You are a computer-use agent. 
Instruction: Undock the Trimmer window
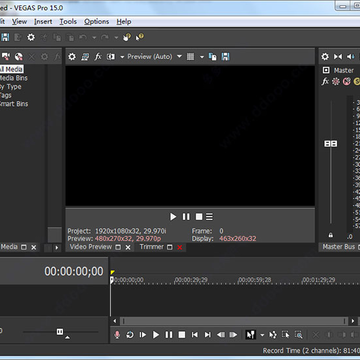[x=170, y=247]
